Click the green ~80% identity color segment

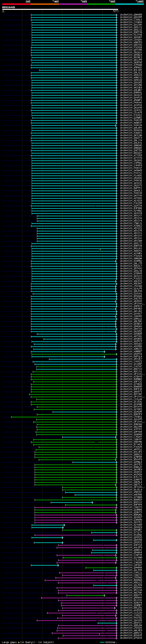(x=101, y=4)
